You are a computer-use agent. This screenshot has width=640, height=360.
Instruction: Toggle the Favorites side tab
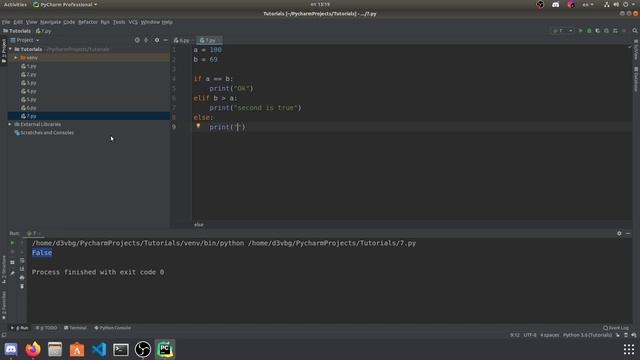pos(4,305)
